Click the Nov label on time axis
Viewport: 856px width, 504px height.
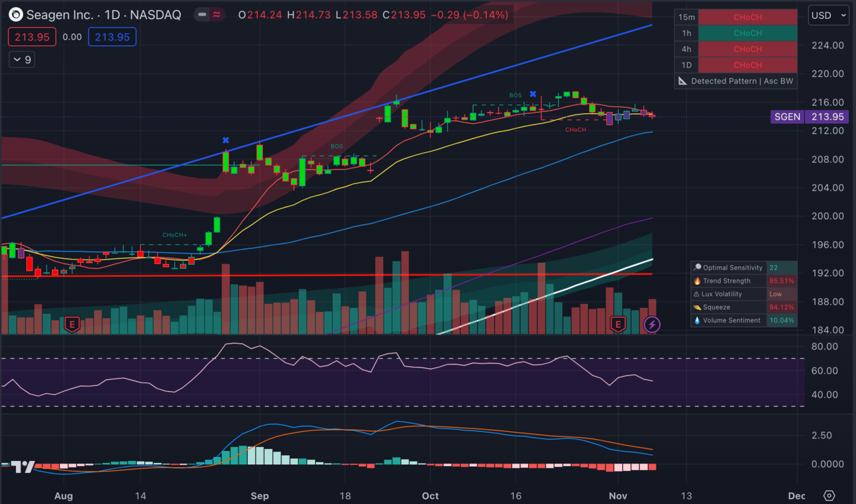coord(618,496)
